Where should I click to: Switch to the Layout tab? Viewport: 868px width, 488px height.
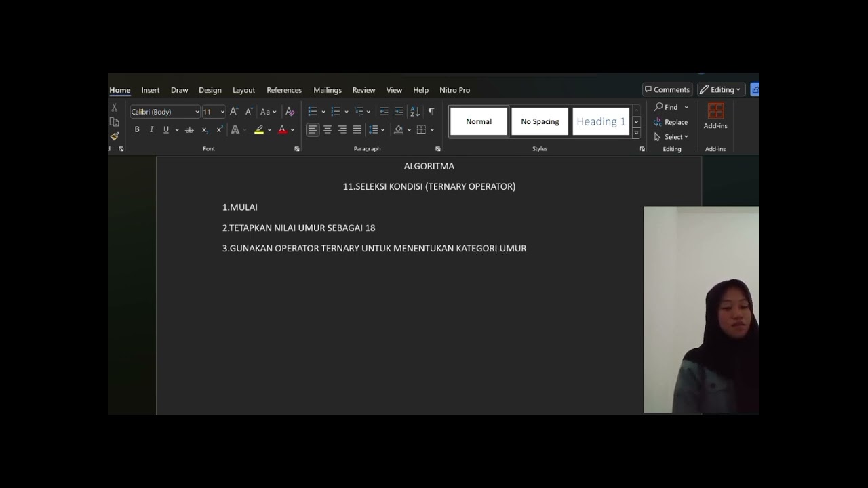click(243, 90)
